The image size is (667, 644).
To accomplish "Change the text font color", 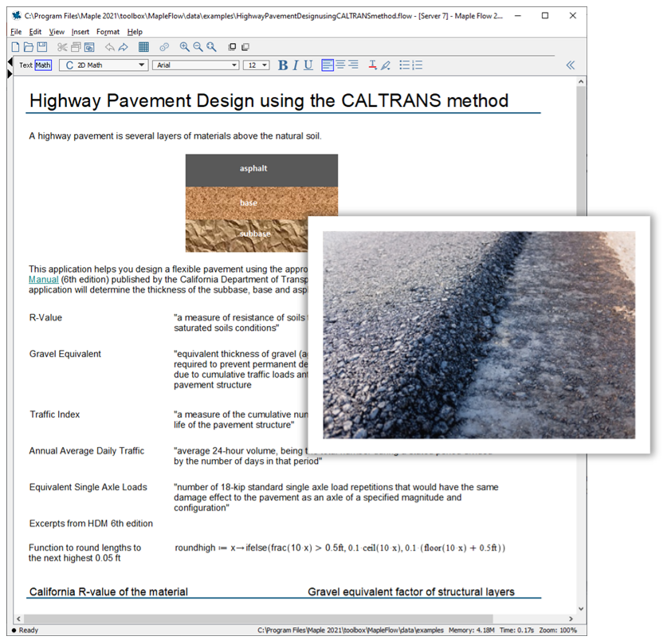I will tap(372, 65).
